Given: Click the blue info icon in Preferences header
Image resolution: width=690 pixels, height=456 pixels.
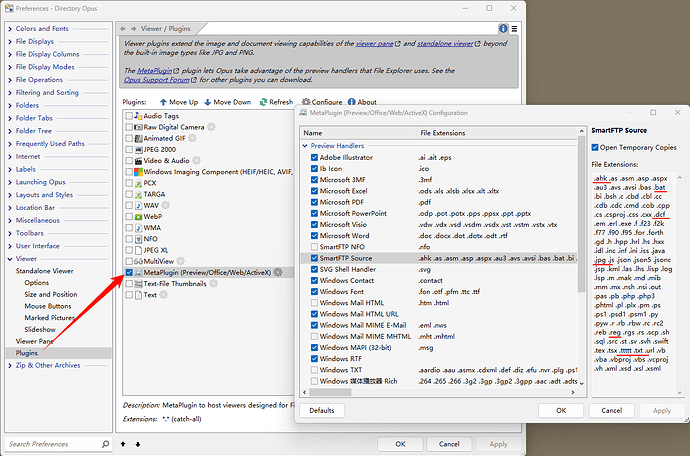Looking at the screenshot, I should pyautogui.click(x=503, y=29).
